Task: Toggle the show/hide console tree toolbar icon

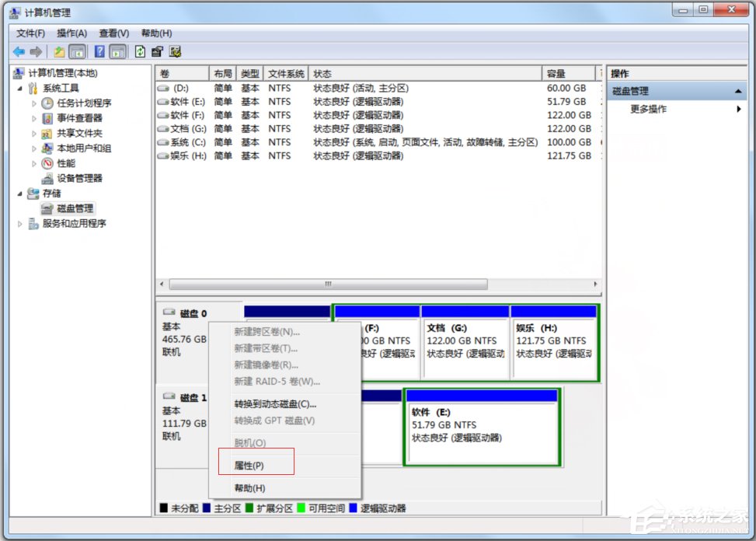Action: tap(78, 51)
